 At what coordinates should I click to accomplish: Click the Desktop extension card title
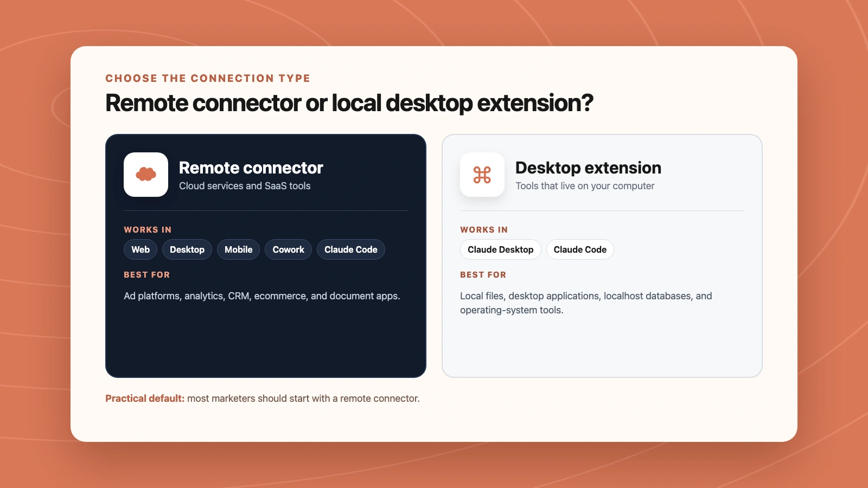[589, 168]
